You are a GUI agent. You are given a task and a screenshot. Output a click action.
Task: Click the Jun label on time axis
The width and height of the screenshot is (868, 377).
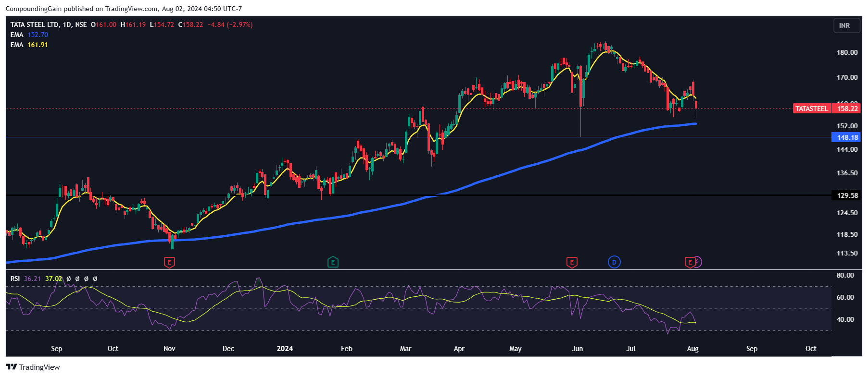click(x=578, y=349)
